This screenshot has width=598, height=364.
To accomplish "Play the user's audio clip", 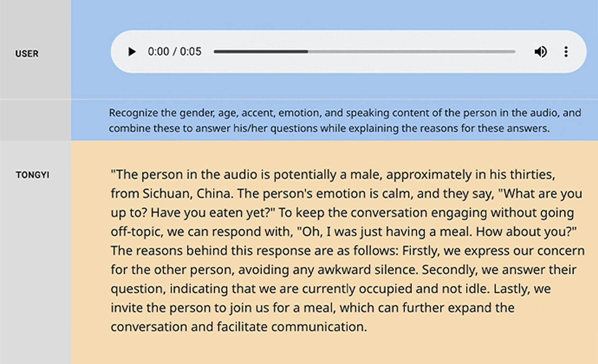I will pyautogui.click(x=132, y=52).
